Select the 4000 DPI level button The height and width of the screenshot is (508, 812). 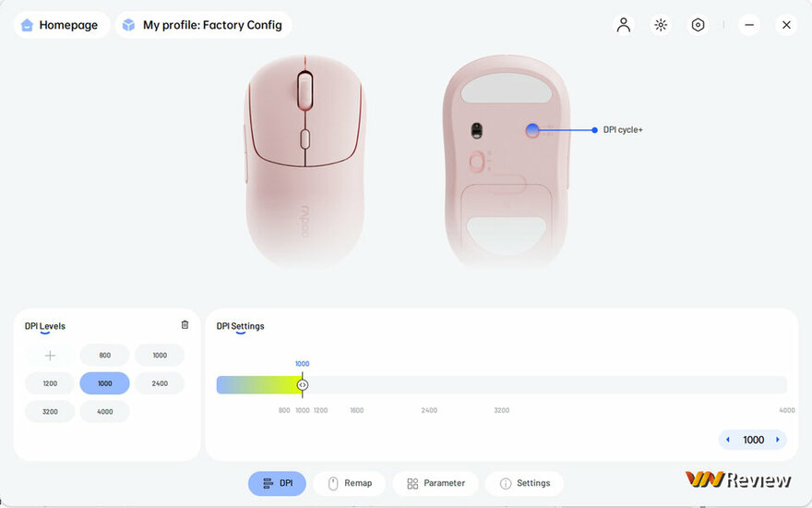click(104, 411)
